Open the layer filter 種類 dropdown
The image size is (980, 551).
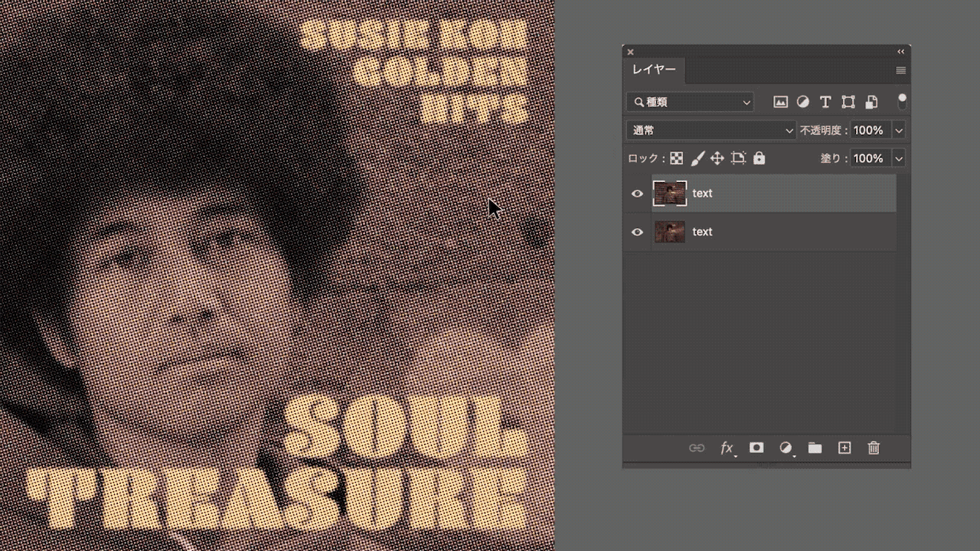[x=690, y=102]
